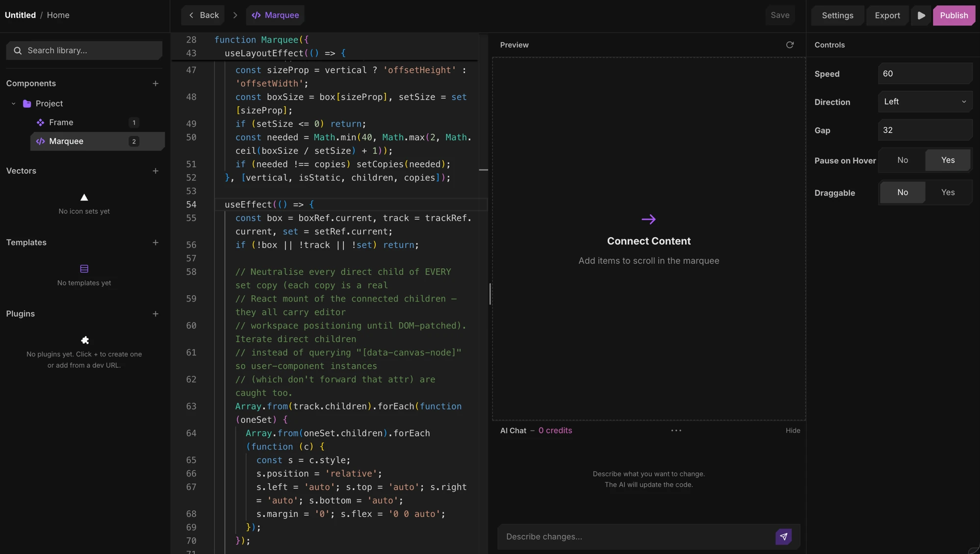The width and height of the screenshot is (980, 554).
Task: Click the play preview button
Action: pos(921,15)
